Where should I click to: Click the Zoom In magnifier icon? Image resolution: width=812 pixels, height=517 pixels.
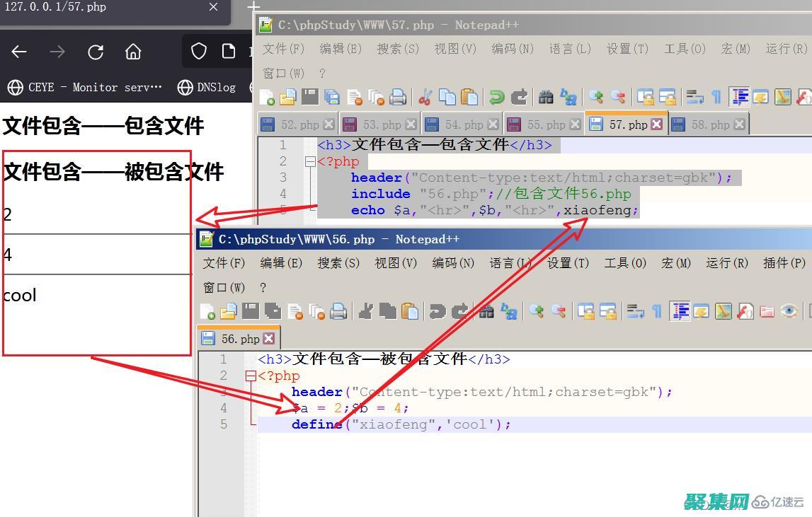(595, 98)
